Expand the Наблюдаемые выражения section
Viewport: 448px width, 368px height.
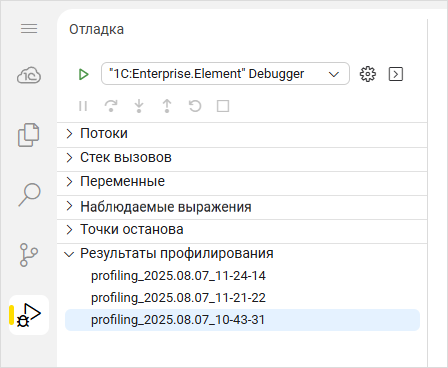click(x=242, y=206)
